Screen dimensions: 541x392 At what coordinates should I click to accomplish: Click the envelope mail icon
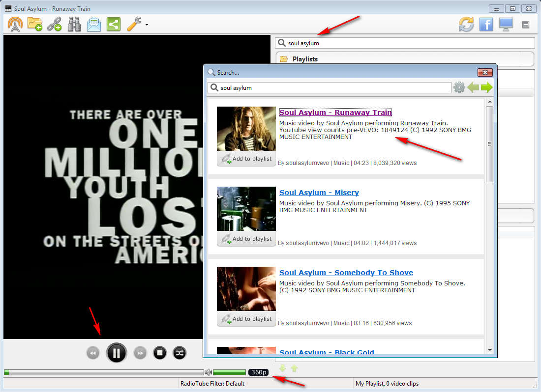tap(94, 24)
